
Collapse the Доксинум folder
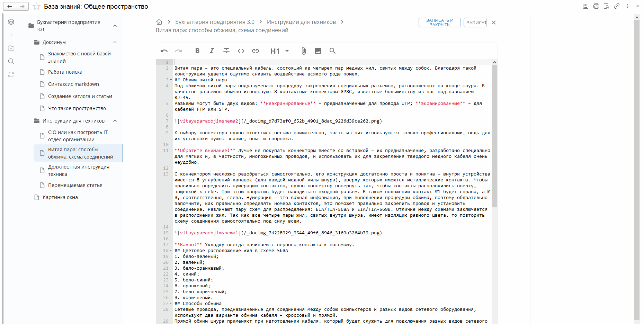[115, 42]
